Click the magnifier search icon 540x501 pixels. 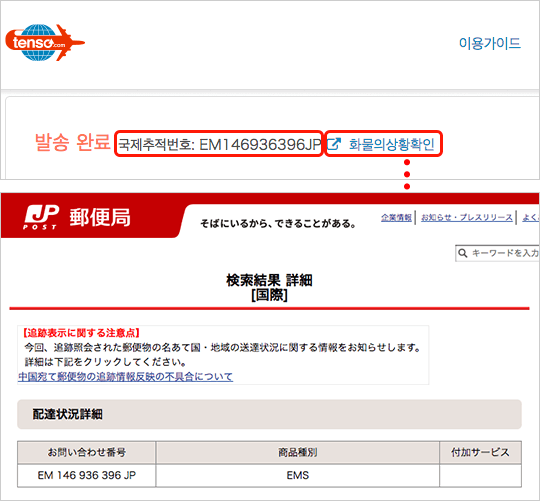point(463,253)
